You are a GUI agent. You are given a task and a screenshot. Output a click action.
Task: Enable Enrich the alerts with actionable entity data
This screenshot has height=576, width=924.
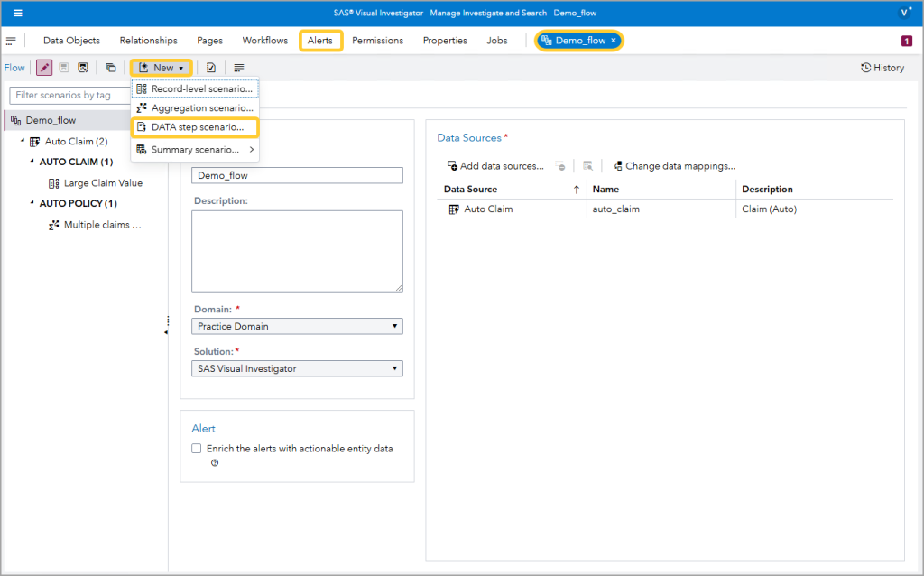click(x=197, y=449)
